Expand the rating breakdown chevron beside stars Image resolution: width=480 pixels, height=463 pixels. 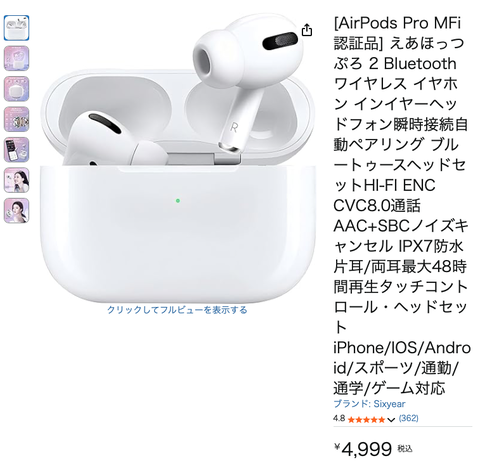click(392, 419)
